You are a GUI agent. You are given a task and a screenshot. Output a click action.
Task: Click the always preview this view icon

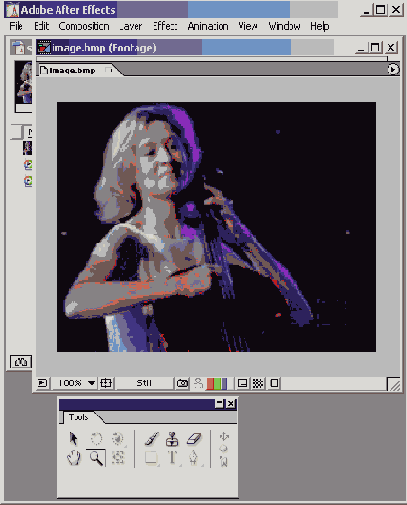coord(43,383)
